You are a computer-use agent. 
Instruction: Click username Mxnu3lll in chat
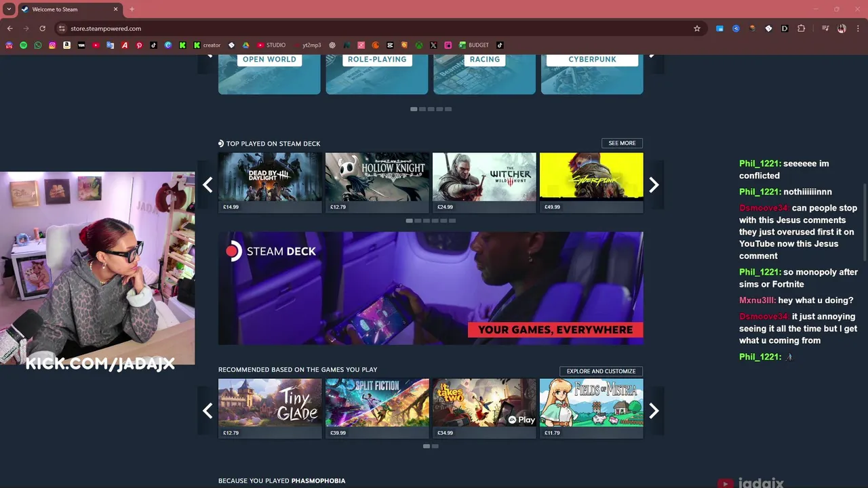pyautogui.click(x=757, y=300)
